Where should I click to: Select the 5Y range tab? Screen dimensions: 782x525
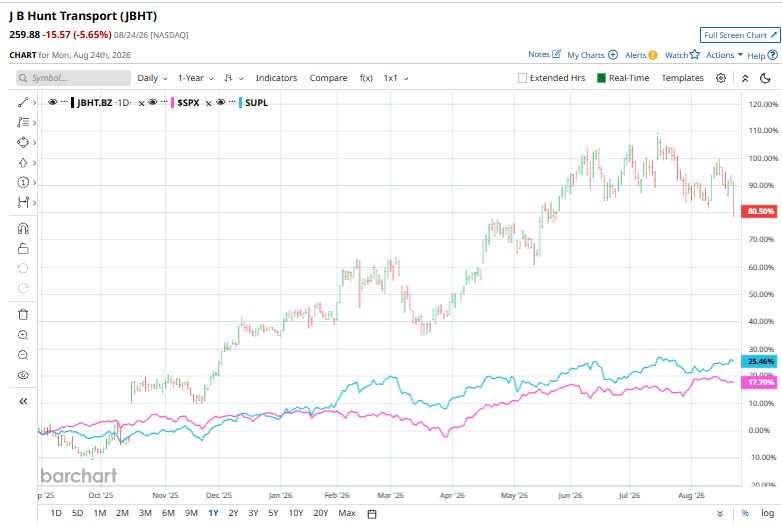tap(273, 513)
